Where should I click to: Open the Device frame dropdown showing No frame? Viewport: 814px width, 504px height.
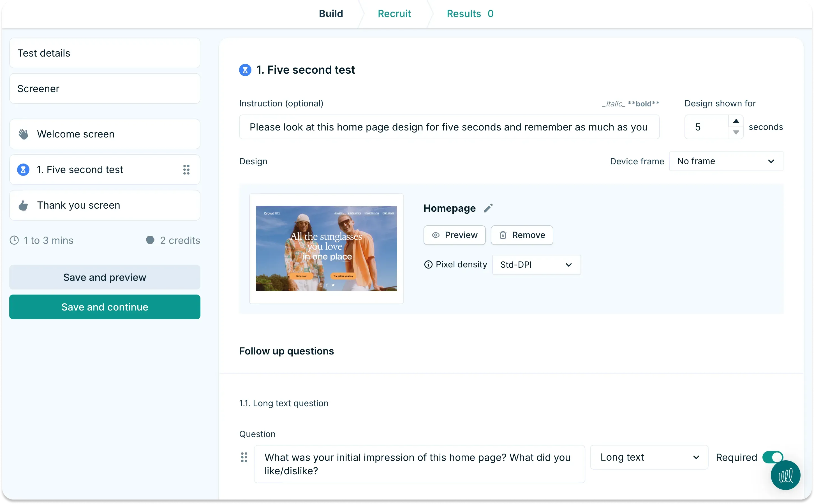click(x=726, y=161)
